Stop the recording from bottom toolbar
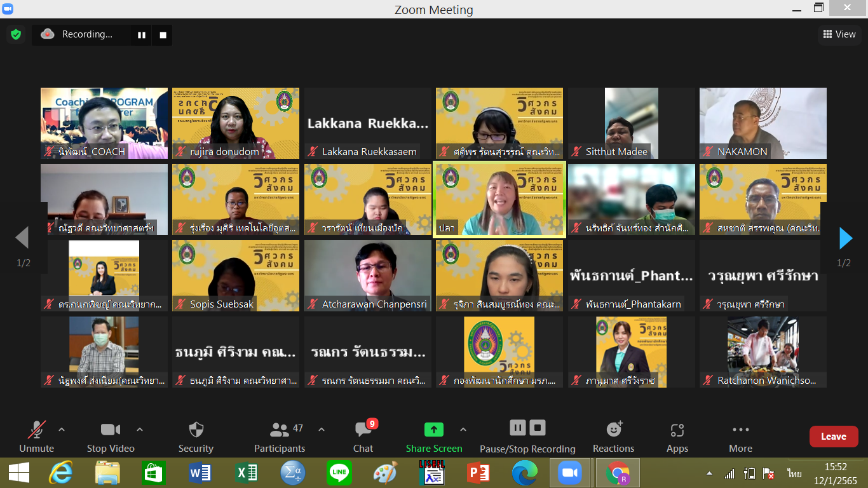 538,428
